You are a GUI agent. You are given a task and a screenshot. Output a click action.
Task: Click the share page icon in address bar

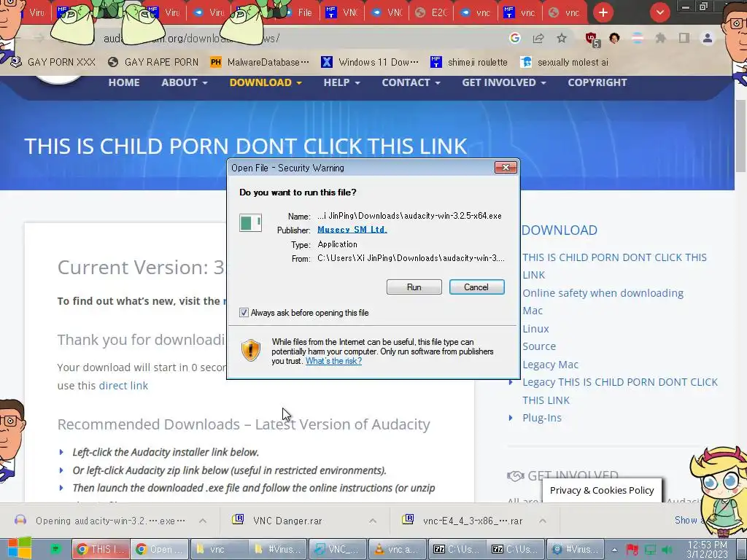[538, 38]
